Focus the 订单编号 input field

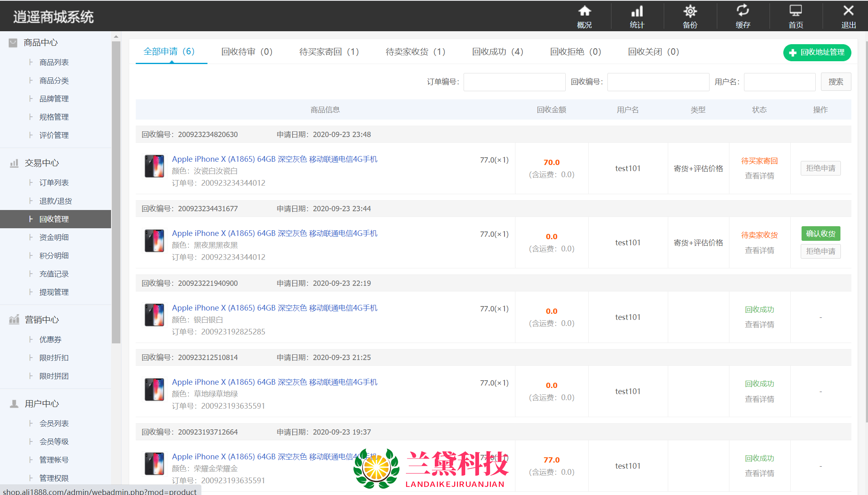click(x=514, y=82)
